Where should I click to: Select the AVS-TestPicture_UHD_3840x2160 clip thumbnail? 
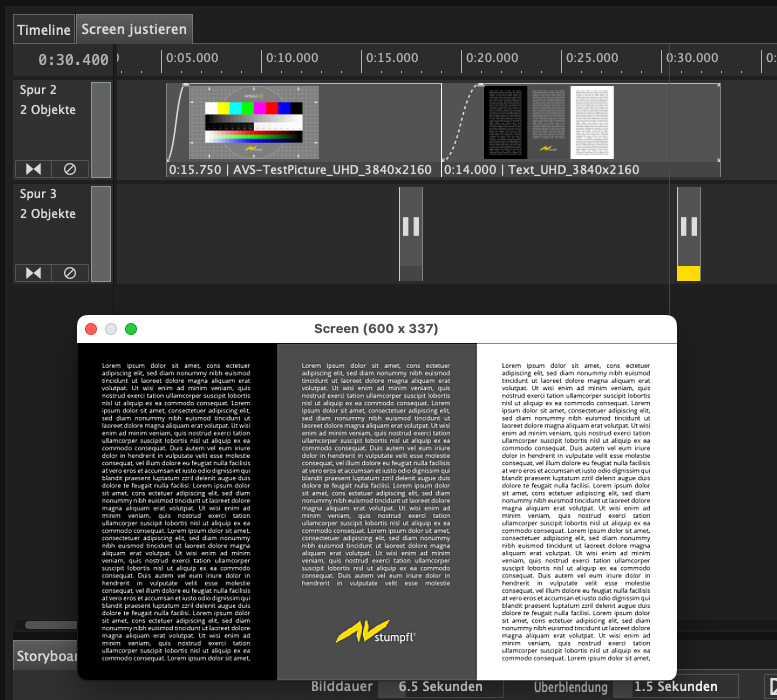click(x=254, y=122)
